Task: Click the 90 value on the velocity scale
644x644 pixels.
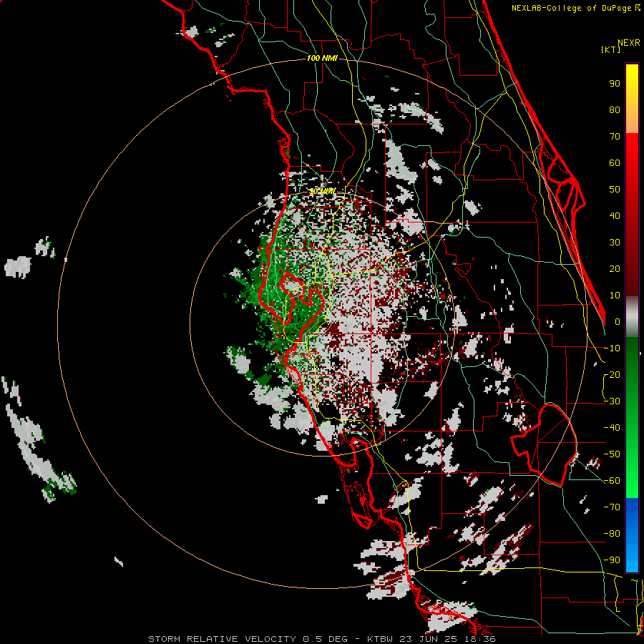Action: [615, 84]
